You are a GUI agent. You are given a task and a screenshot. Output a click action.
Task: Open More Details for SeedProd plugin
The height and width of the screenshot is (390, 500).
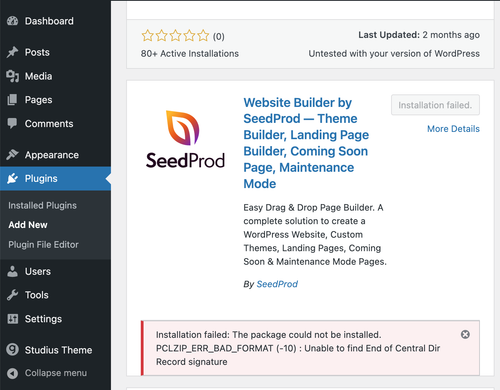pos(453,129)
